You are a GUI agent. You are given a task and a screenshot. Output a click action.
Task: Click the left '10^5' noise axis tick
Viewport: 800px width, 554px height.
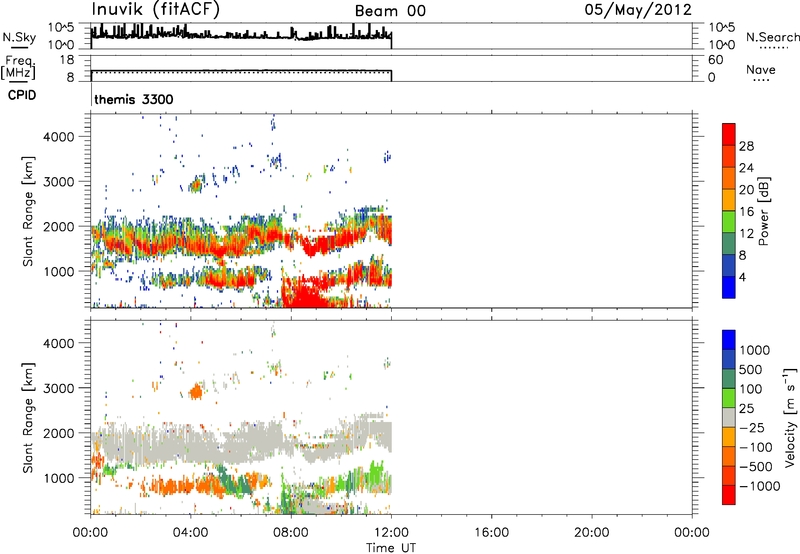[x=61, y=27]
